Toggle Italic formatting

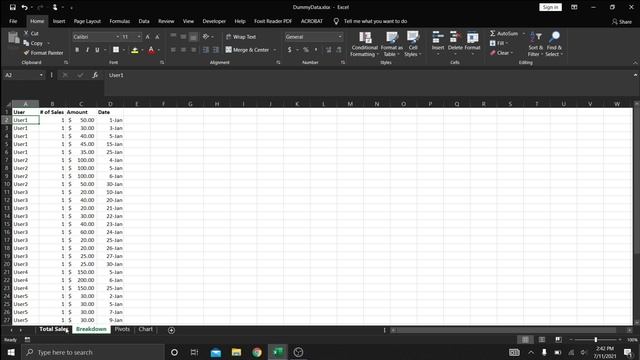point(87,50)
